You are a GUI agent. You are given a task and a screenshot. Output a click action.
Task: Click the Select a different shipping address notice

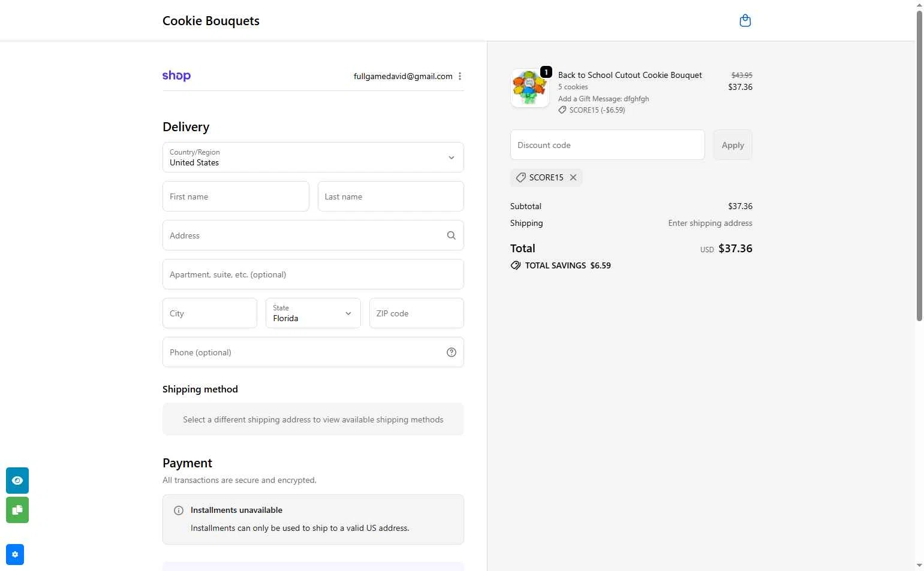313,419
